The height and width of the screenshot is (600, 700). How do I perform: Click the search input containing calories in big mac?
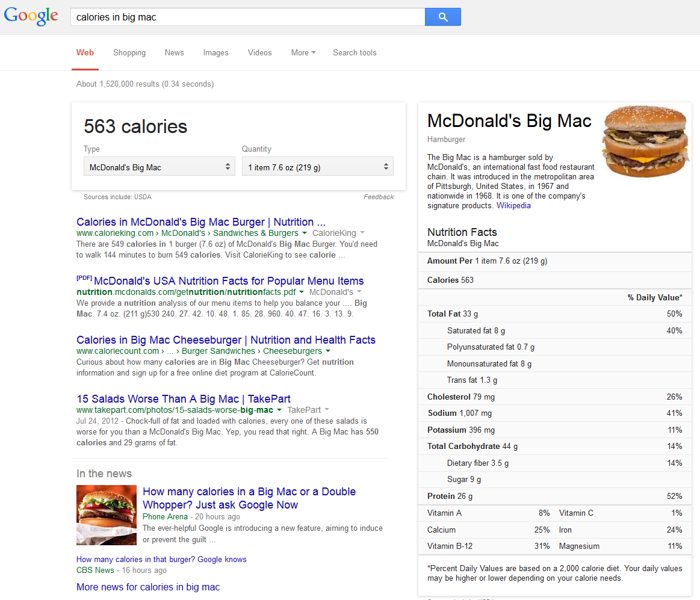coord(247,17)
